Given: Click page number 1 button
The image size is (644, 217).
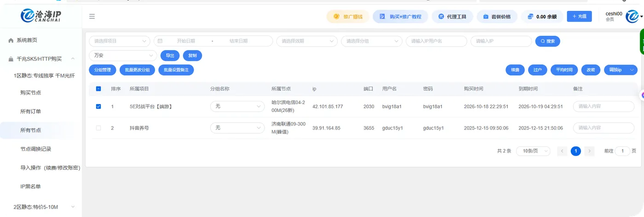Looking at the screenshot, I should click(x=576, y=151).
